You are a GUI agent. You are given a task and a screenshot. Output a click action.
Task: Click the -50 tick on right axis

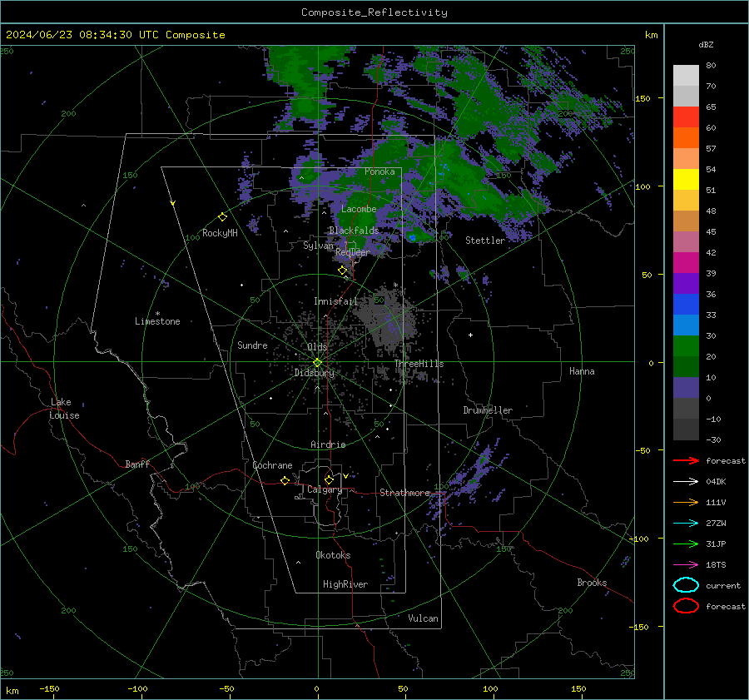pos(642,450)
